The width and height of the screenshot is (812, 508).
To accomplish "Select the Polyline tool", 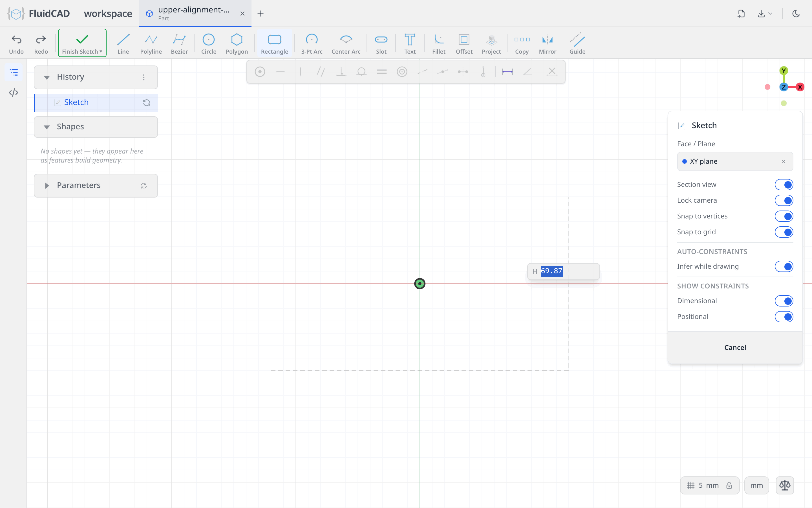I will point(151,43).
